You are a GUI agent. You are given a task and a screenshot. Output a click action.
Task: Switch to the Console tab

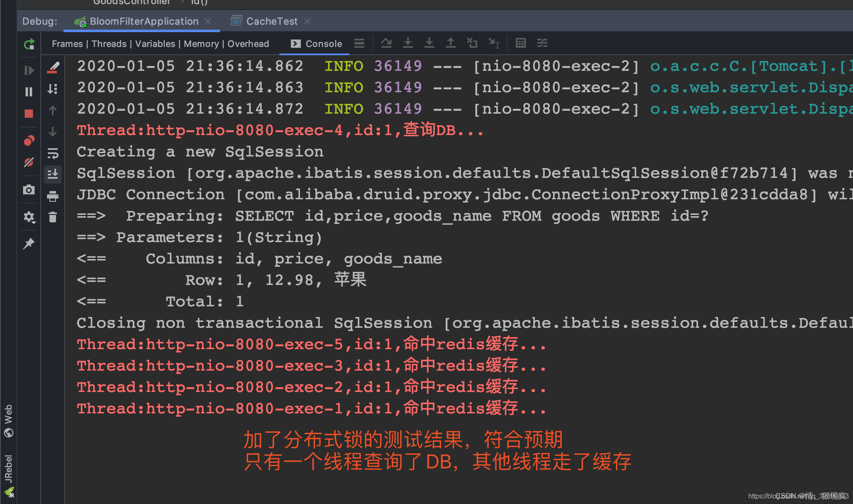pos(316,44)
